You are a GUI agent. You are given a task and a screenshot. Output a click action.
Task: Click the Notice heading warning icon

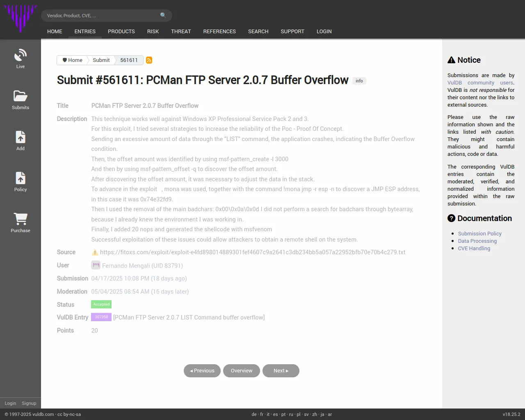tap(451, 60)
